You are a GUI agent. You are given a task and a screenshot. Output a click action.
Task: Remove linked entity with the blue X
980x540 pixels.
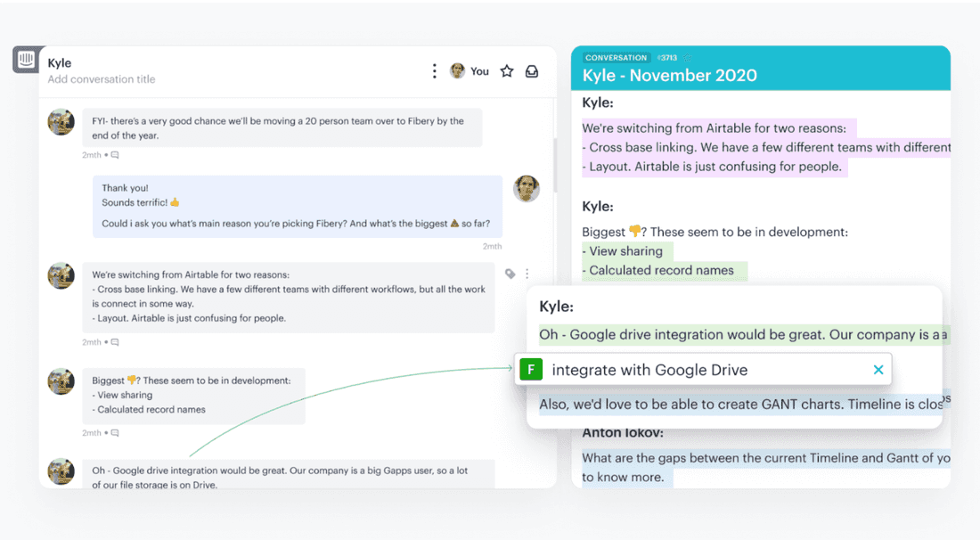point(878,368)
